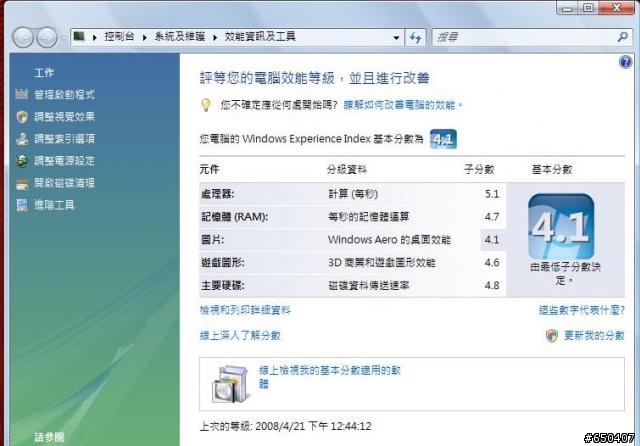Select 效能資訊及工具 breadcrumb
Image resolution: width=640 pixels, height=446 pixels.
[260, 37]
